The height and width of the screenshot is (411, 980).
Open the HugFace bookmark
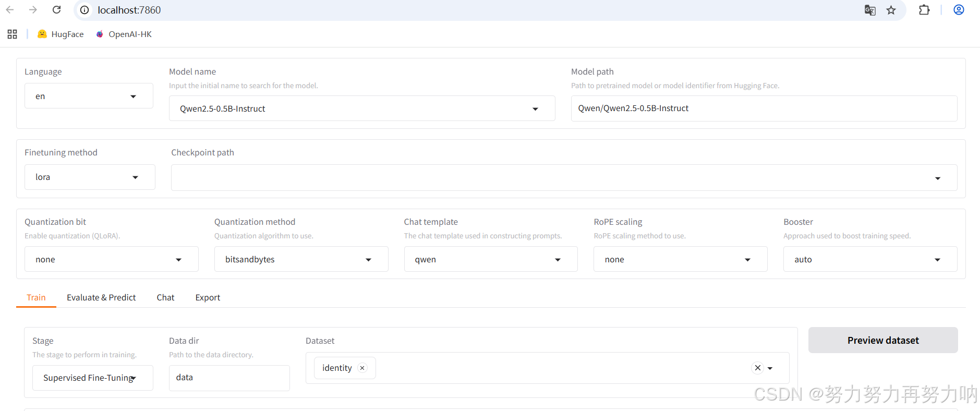pyautogui.click(x=61, y=34)
